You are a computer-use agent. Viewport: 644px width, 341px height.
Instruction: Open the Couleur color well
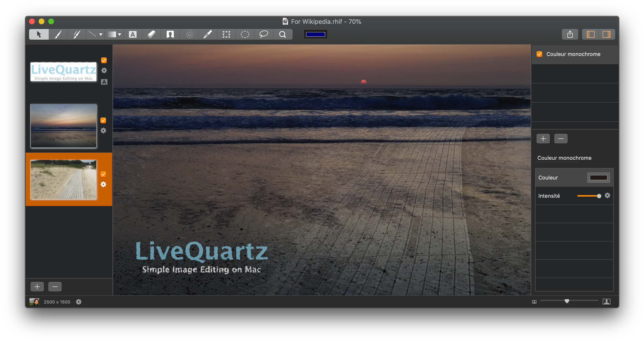point(598,178)
